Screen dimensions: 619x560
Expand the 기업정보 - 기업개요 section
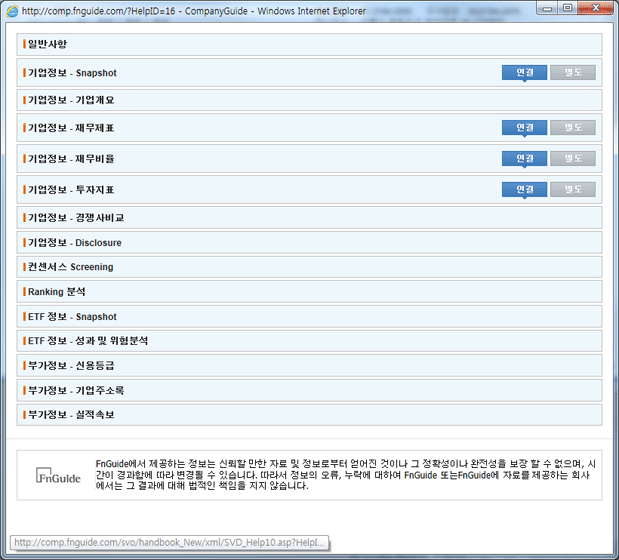point(70,100)
